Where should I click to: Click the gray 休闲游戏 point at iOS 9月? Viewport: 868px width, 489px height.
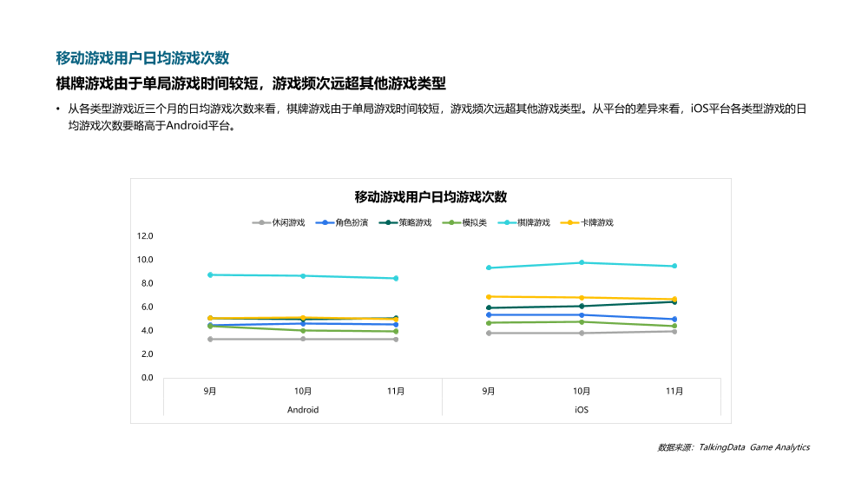(488, 334)
